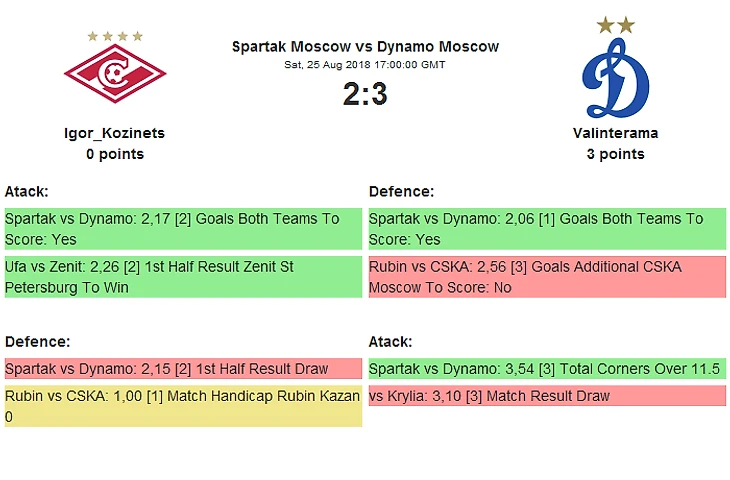Select the Ufa vs Zenit 1st Half bet
Screen dimensions: 730x480
(x=182, y=277)
